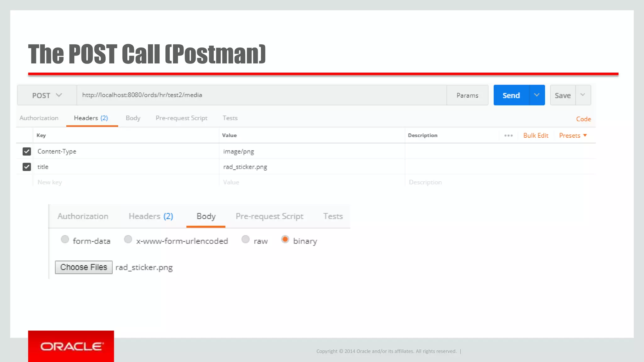The image size is (644, 362).
Task: Click the title key cell
Action: click(126, 167)
